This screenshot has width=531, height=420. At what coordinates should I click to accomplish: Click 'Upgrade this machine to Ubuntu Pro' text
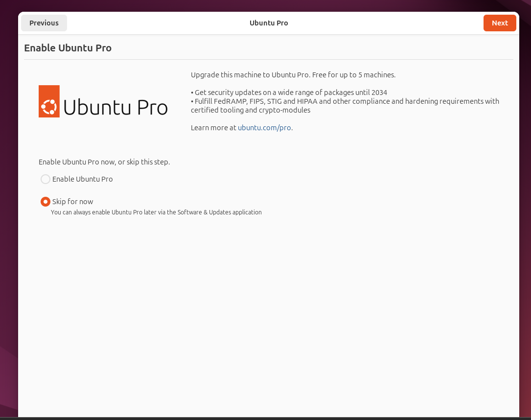click(x=250, y=75)
